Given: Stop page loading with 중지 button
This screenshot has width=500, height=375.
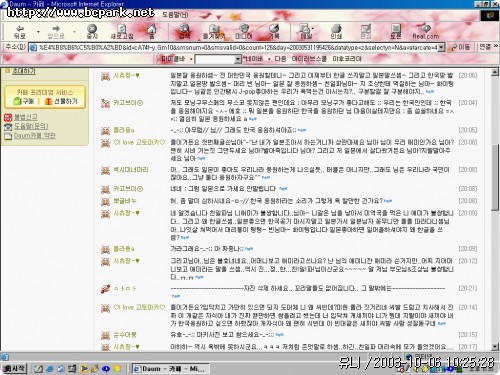Looking at the screenshot, I should (92, 32).
